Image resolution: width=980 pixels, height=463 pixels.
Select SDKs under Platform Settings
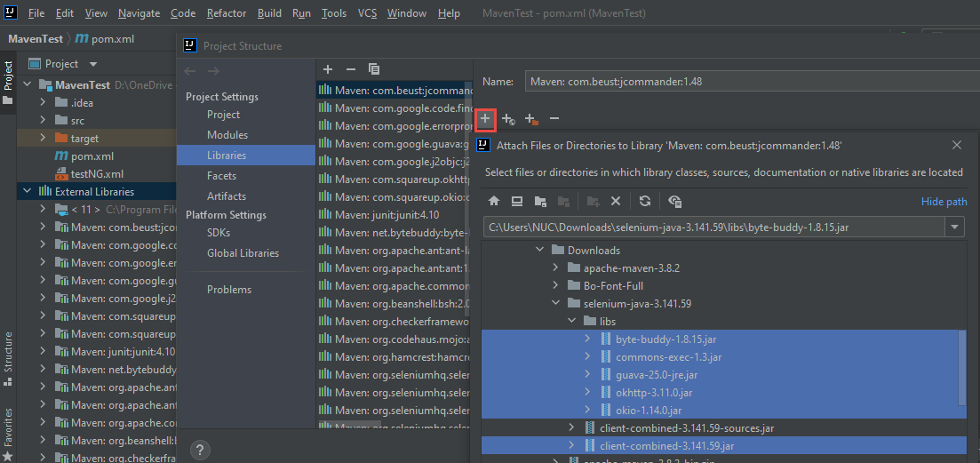tap(245, 233)
